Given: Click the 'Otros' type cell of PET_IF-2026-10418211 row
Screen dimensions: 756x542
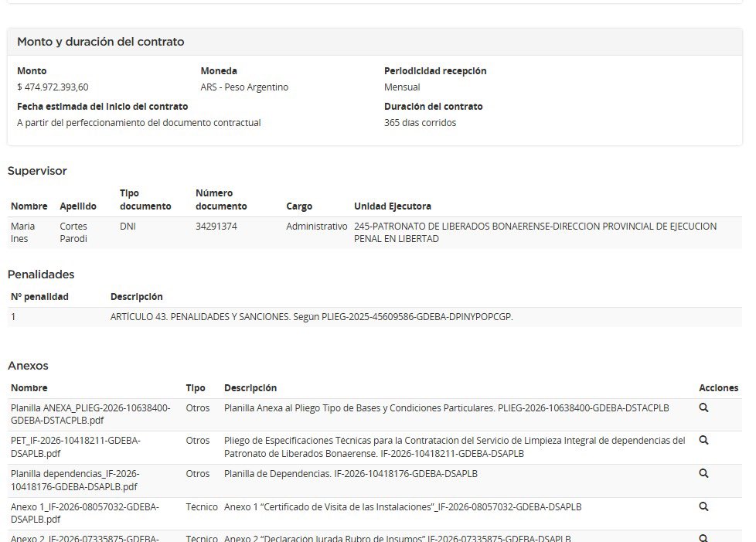Looking at the screenshot, I should click(x=198, y=441).
